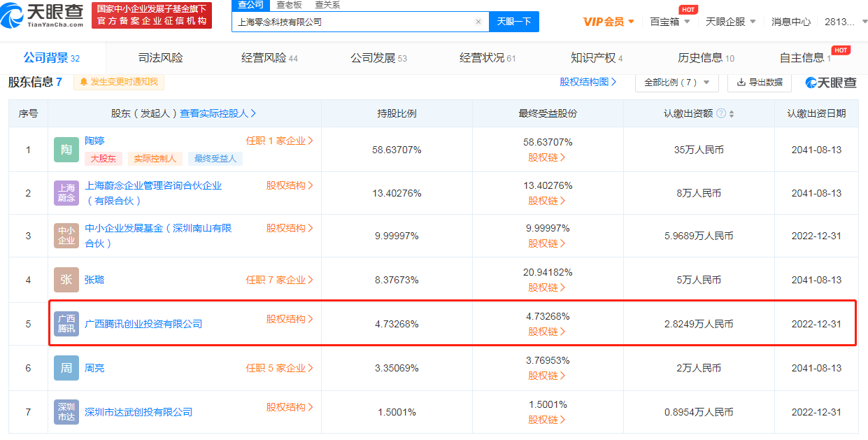Click the 周克 avatar icon
This screenshot has height=440, width=868.
[66, 368]
